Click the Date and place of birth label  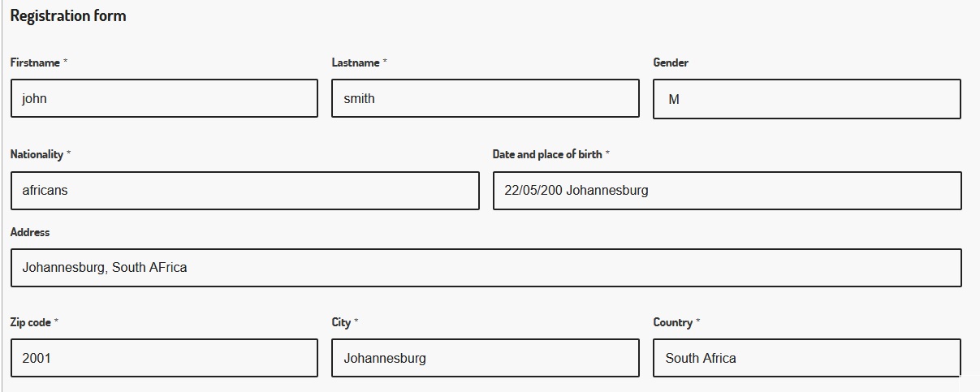tap(547, 154)
